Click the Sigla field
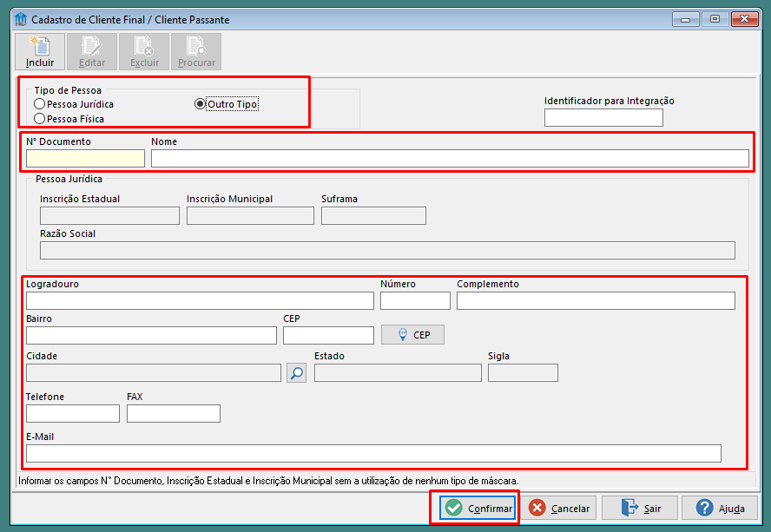Viewport: 771px width, 532px height. pyautogui.click(x=524, y=372)
